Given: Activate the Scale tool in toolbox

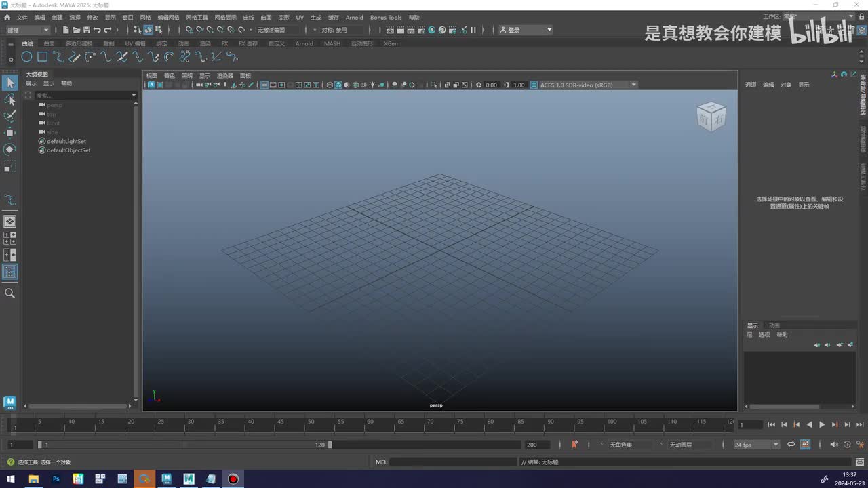Looking at the screenshot, I should [9, 166].
